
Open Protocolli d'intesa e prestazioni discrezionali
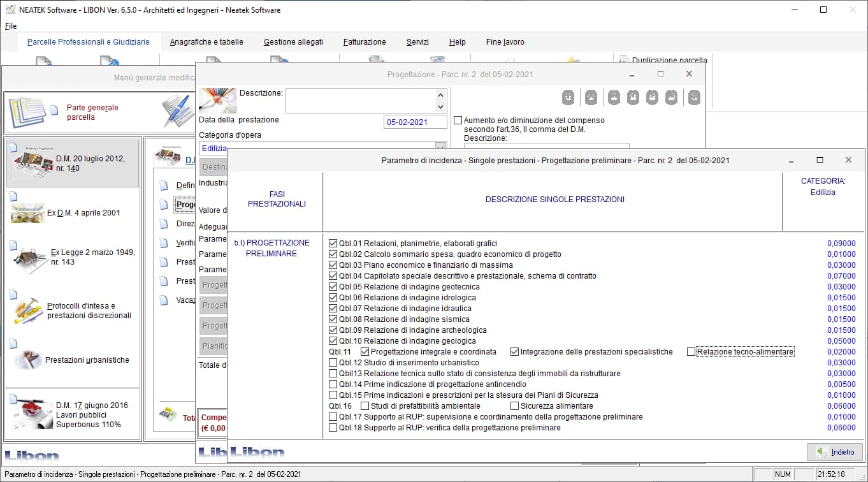(72, 310)
